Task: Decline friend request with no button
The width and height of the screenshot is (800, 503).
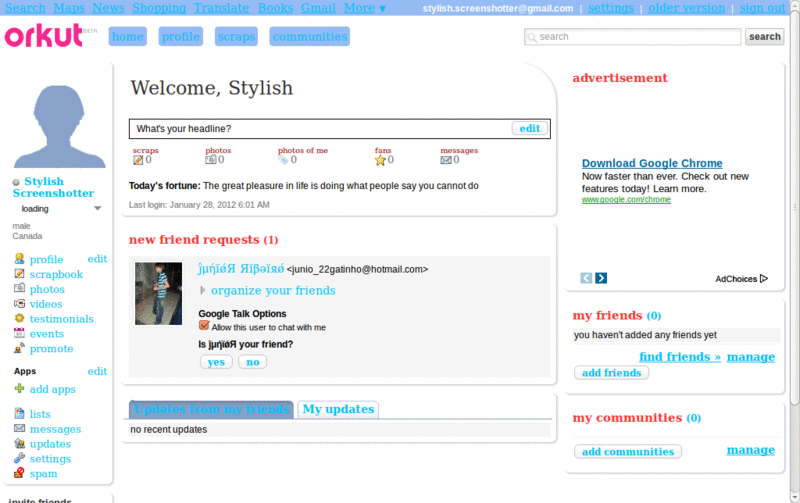Action: pos(253,362)
